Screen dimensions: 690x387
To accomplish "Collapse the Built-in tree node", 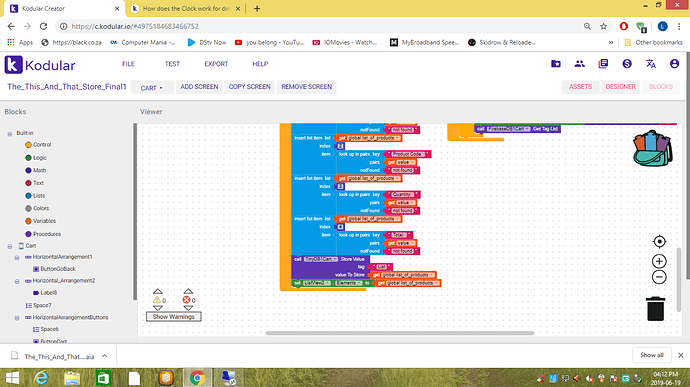I will point(10,133).
